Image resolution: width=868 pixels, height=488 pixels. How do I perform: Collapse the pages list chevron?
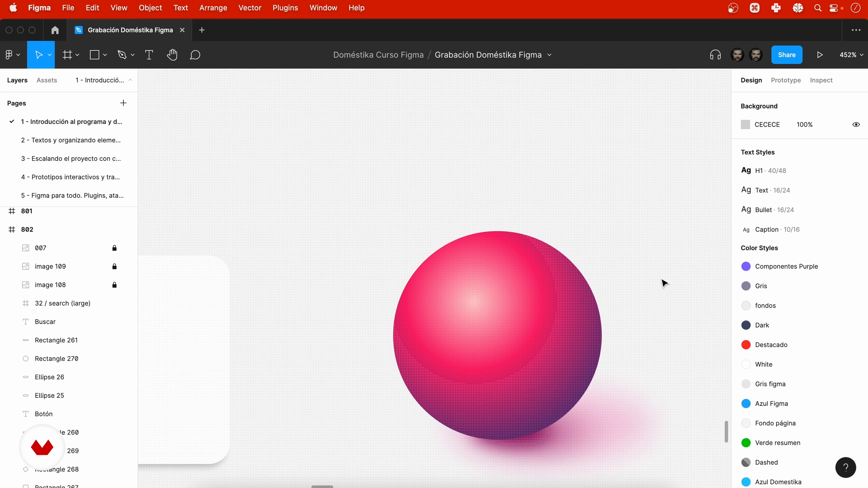[130, 80]
